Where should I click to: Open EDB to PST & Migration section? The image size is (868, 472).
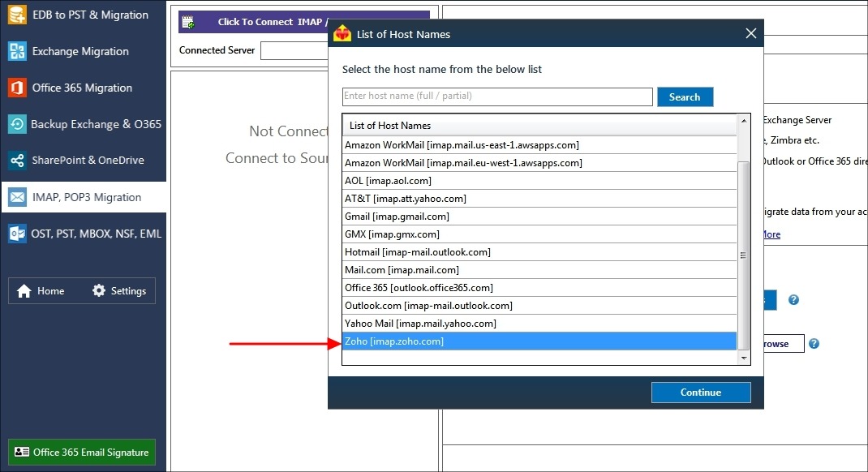(x=83, y=15)
